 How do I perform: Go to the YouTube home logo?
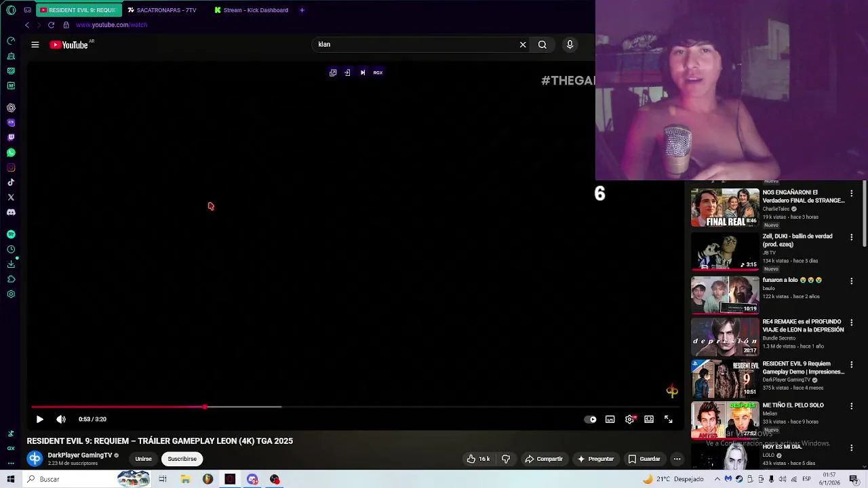pos(70,45)
